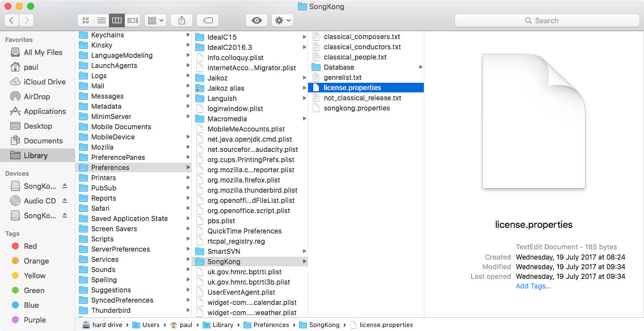Click paul in path bar
The image size is (644, 331).
click(181, 325)
